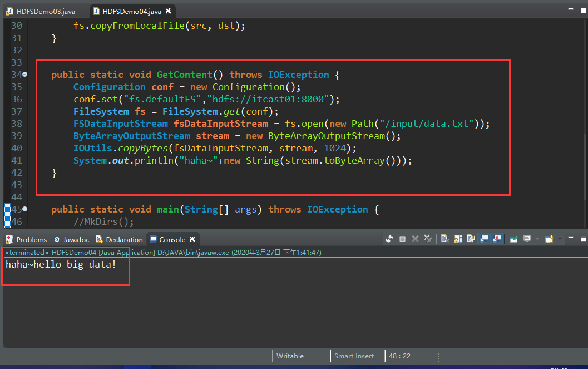Click the terminated HDFSDemo04 launch description line
The width and height of the screenshot is (588, 369).
click(x=163, y=252)
